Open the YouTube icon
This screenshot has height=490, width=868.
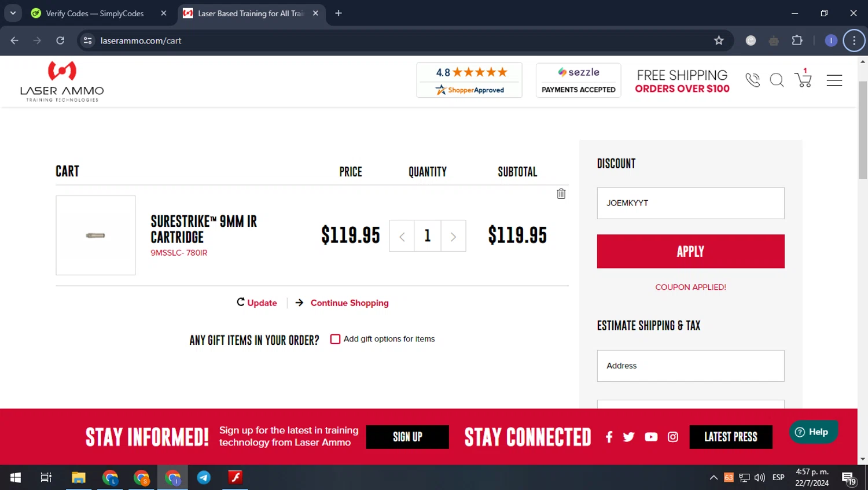pos(651,437)
